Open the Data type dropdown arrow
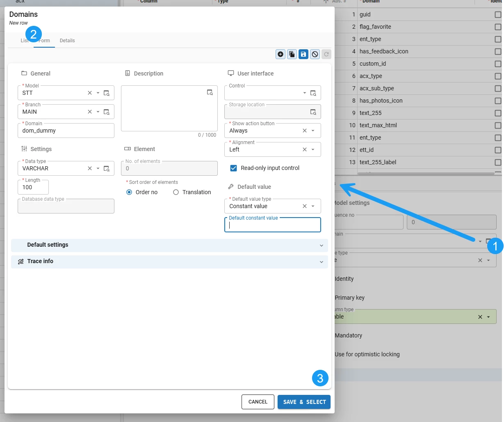Screen dimensions: 504x422 pos(98,169)
